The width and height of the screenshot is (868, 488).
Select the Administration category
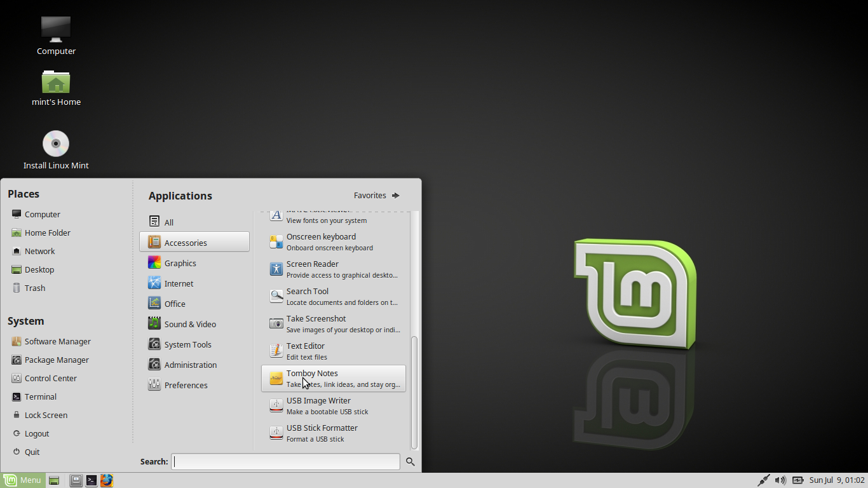click(x=194, y=364)
